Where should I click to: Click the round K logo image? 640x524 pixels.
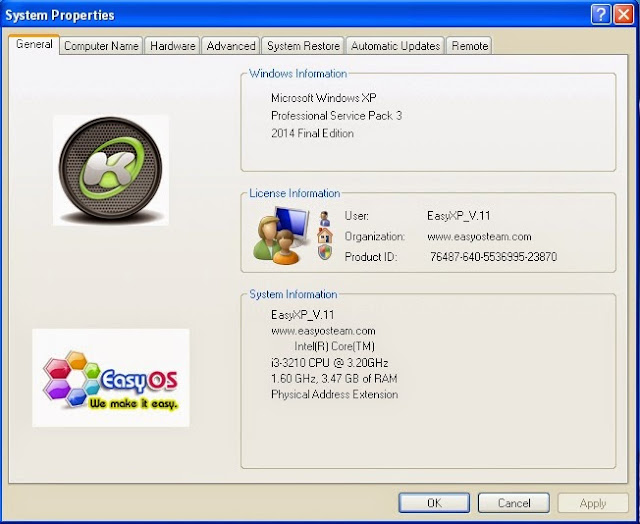click(111, 170)
